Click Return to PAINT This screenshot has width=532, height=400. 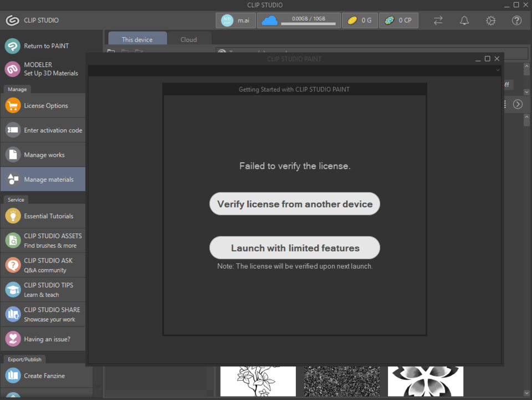[x=43, y=46]
